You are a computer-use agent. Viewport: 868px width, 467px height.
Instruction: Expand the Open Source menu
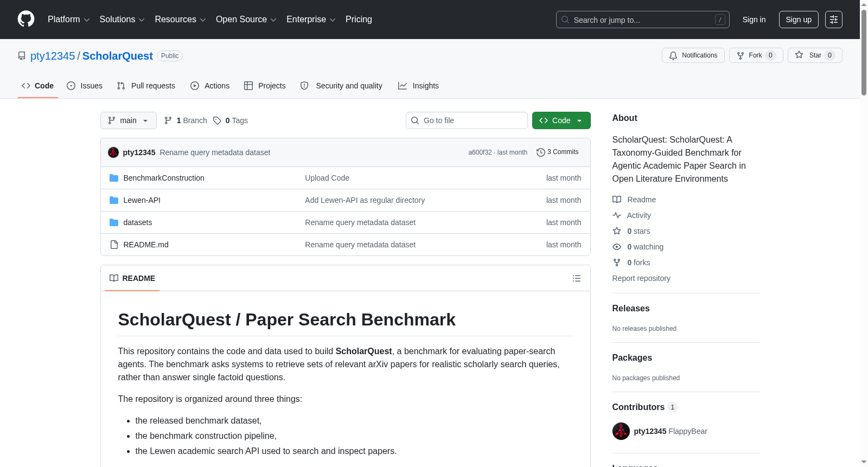click(x=246, y=20)
